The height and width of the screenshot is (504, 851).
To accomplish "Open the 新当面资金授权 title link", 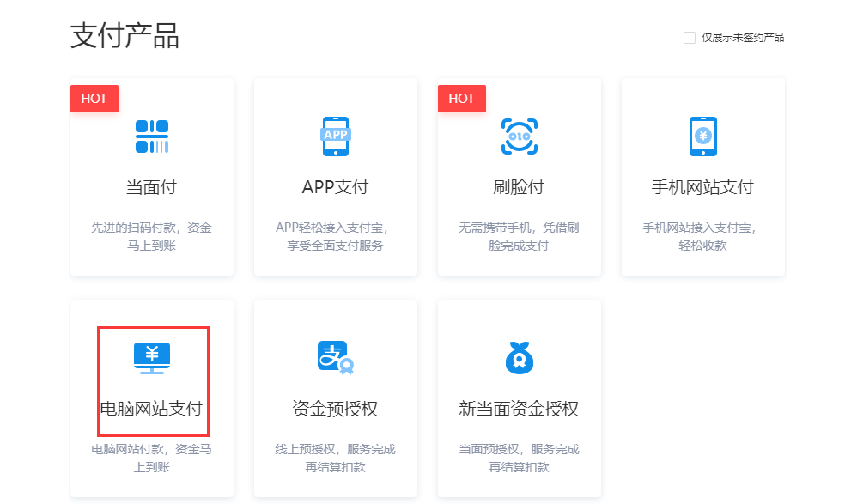I will point(519,409).
